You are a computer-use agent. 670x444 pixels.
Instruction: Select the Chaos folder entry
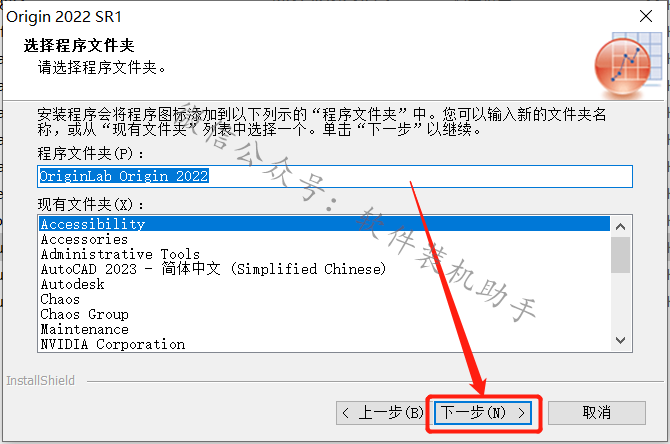(325, 299)
